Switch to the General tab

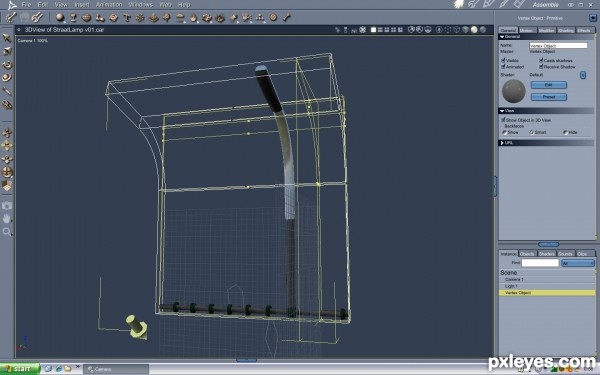click(508, 30)
